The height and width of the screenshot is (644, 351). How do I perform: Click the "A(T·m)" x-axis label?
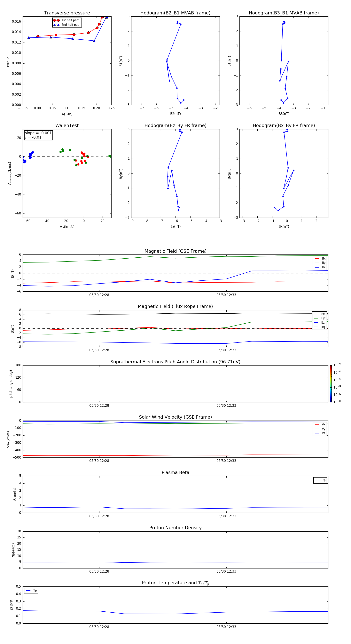67,114
